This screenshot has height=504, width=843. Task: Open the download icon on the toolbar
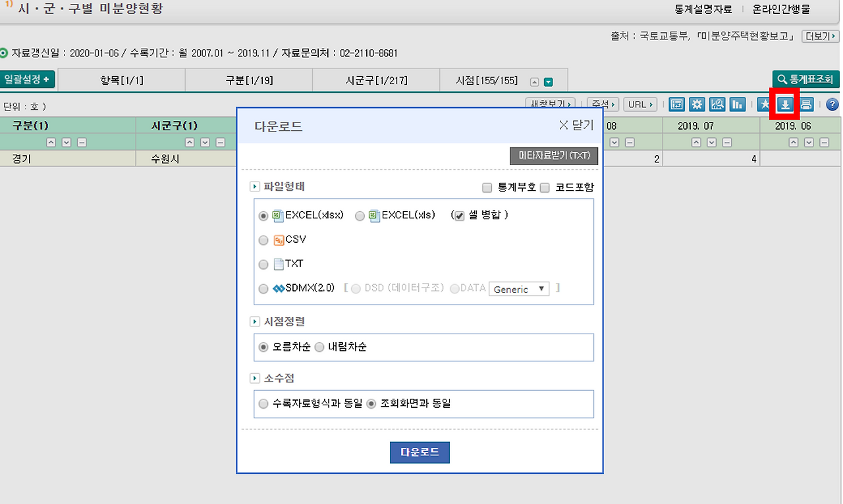(785, 104)
